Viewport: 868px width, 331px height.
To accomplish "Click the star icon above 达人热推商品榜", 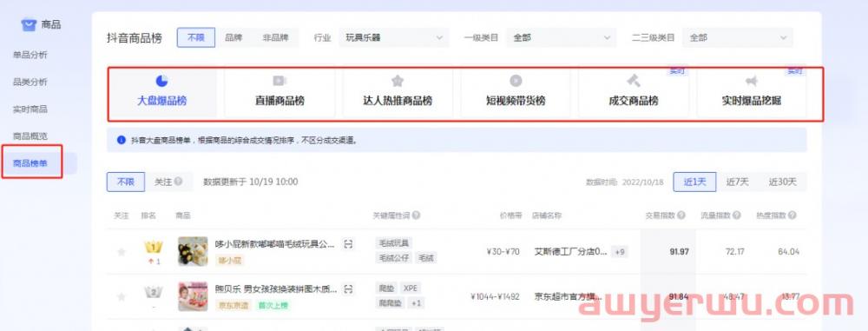I will [x=398, y=81].
